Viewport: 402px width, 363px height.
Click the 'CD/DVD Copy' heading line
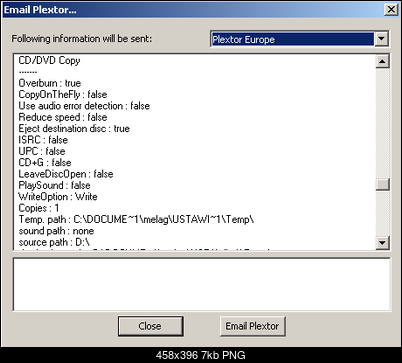50,61
